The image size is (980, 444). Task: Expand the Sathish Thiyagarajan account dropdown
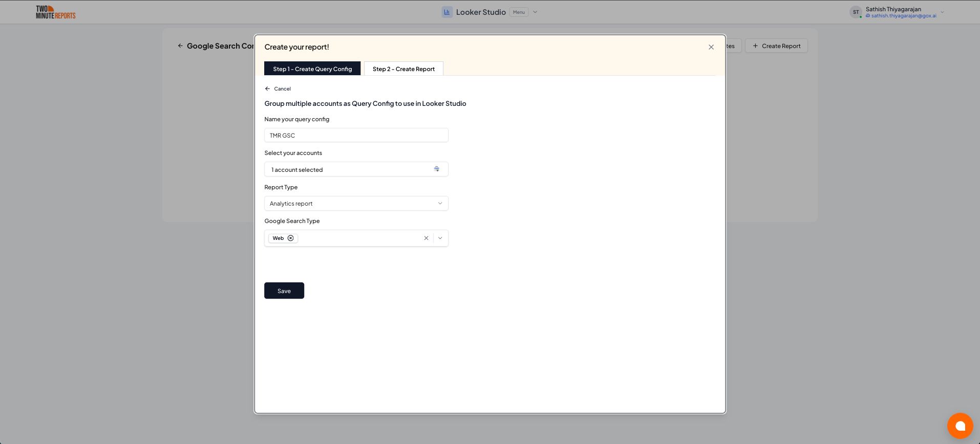point(942,12)
